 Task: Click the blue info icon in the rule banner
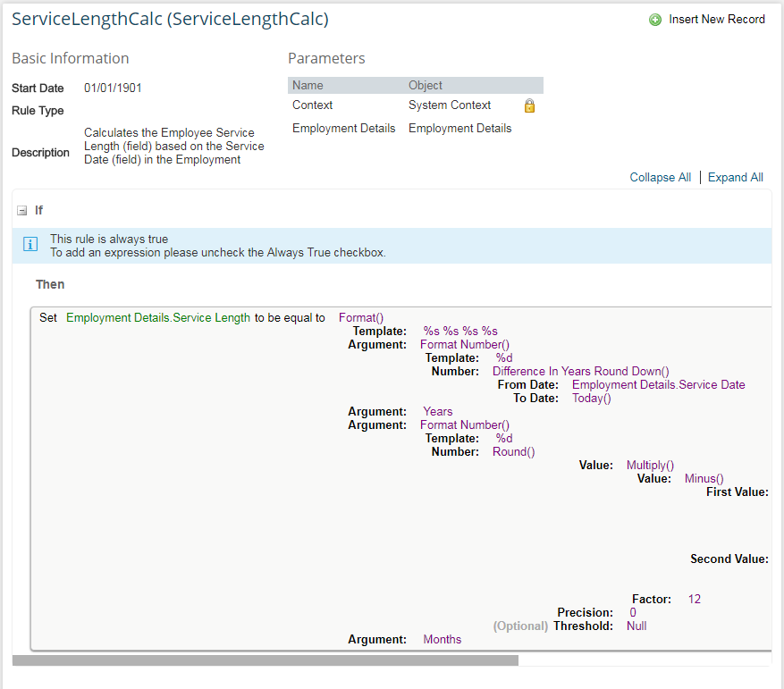tap(30, 244)
